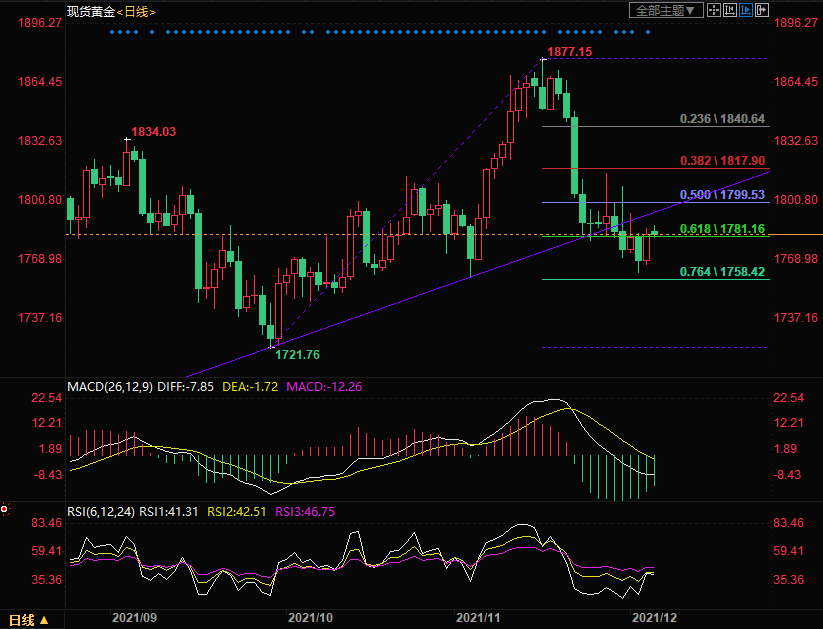Click the 0.618 Fibonacci level label 1781.16
This screenshot has width=823, height=629.
coord(722,229)
